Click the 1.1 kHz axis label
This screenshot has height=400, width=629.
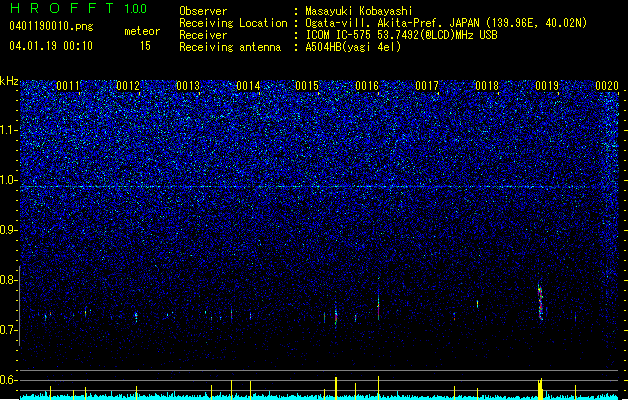click(9, 130)
